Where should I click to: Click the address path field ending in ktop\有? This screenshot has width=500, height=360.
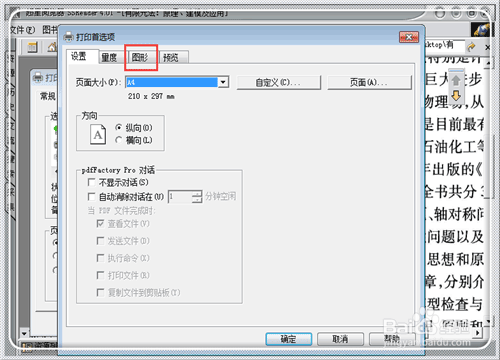(x=445, y=45)
